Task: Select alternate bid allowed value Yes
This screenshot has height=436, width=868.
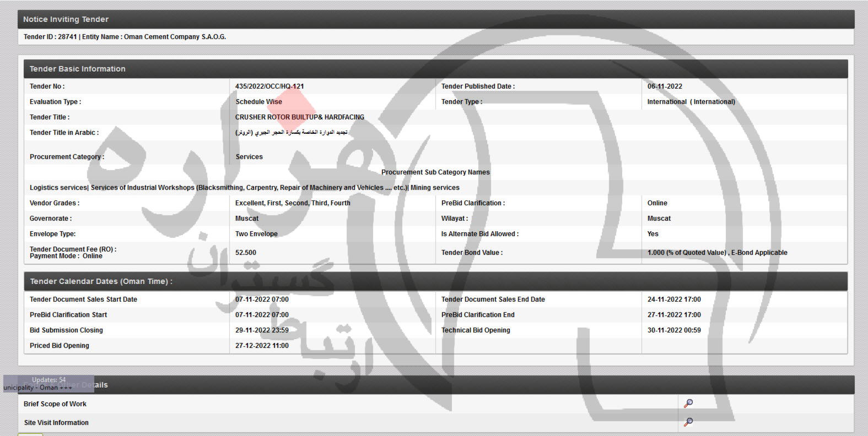Action: 653,234
